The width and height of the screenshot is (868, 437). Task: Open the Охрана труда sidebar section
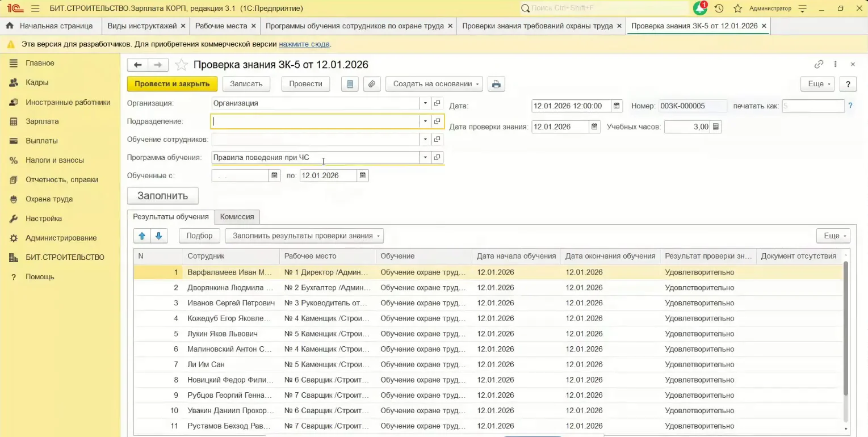(49, 199)
